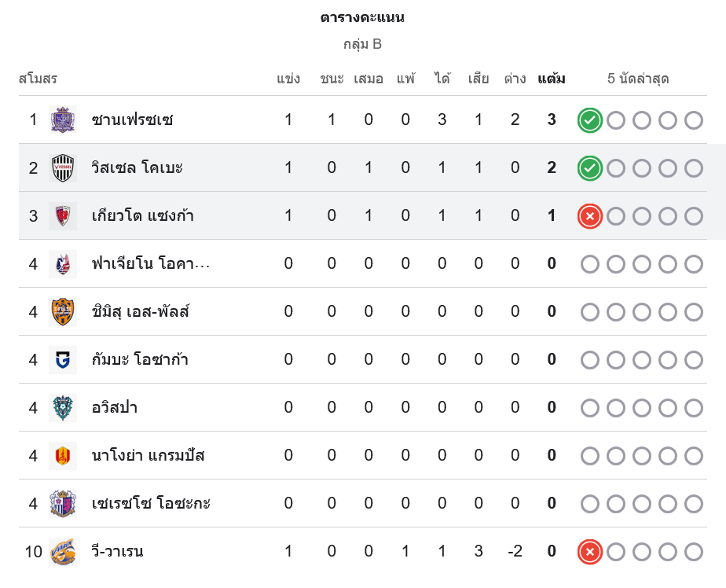Click the Avispa club crest
The image size is (726, 588).
click(x=63, y=407)
